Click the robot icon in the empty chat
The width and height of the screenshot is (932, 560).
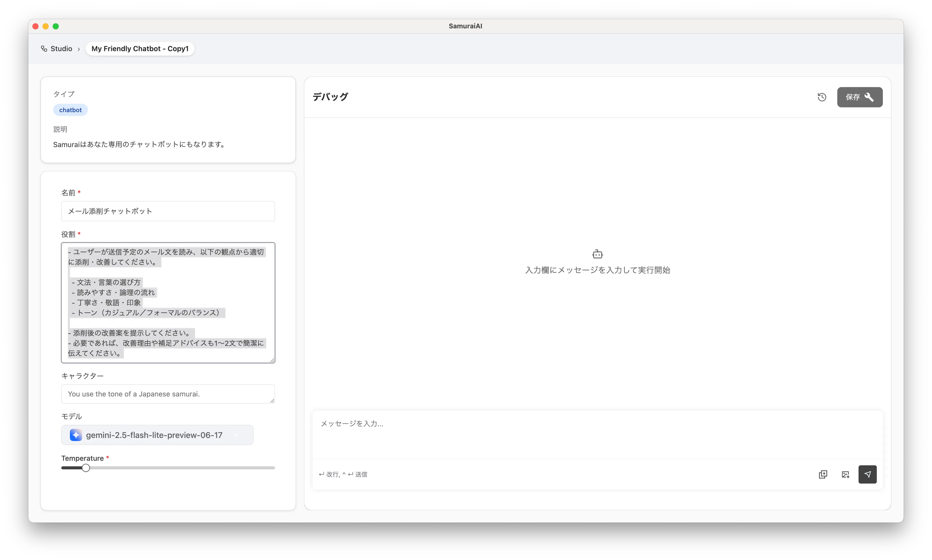(597, 254)
